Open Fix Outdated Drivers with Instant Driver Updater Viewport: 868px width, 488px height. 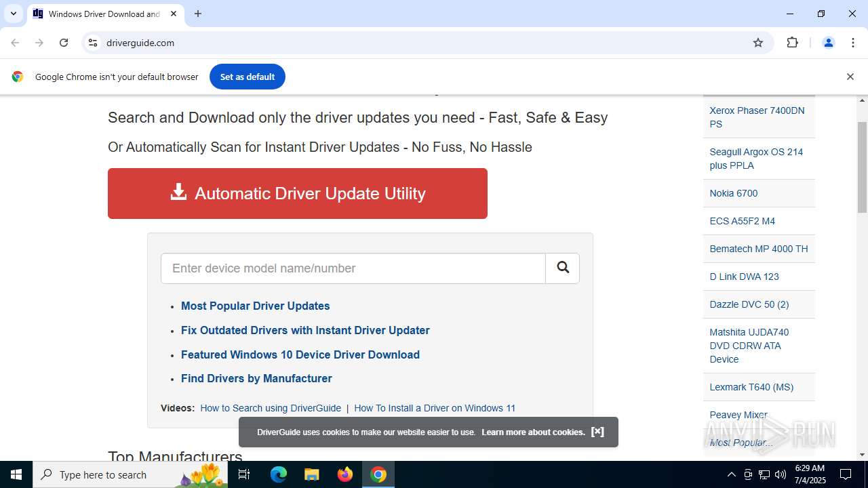[305, 331]
